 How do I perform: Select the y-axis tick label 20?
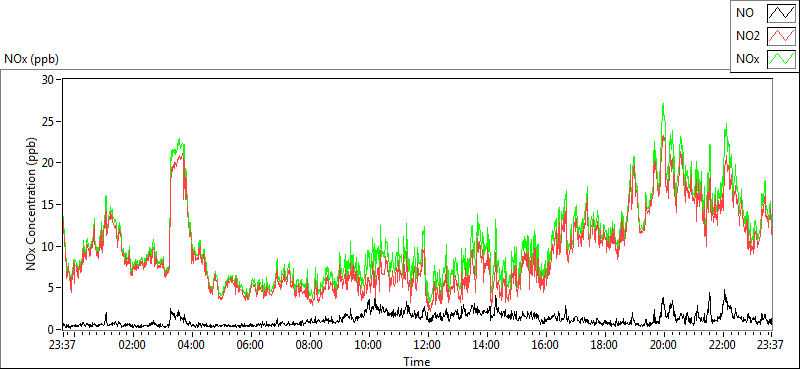tap(48, 163)
